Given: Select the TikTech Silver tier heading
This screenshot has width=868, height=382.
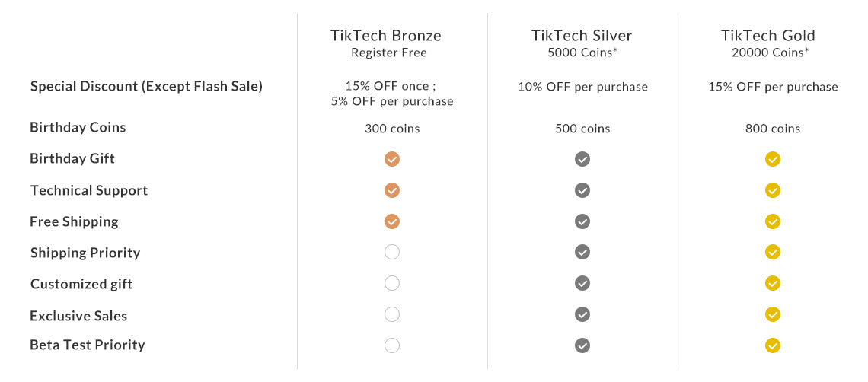Looking at the screenshot, I should click(x=582, y=36).
